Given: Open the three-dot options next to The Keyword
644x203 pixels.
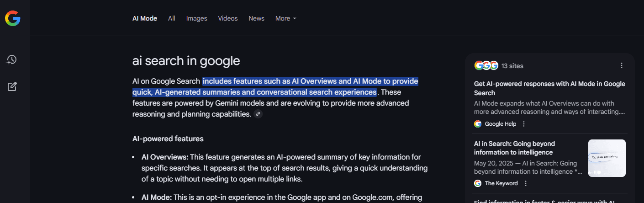Looking at the screenshot, I should tap(525, 183).
